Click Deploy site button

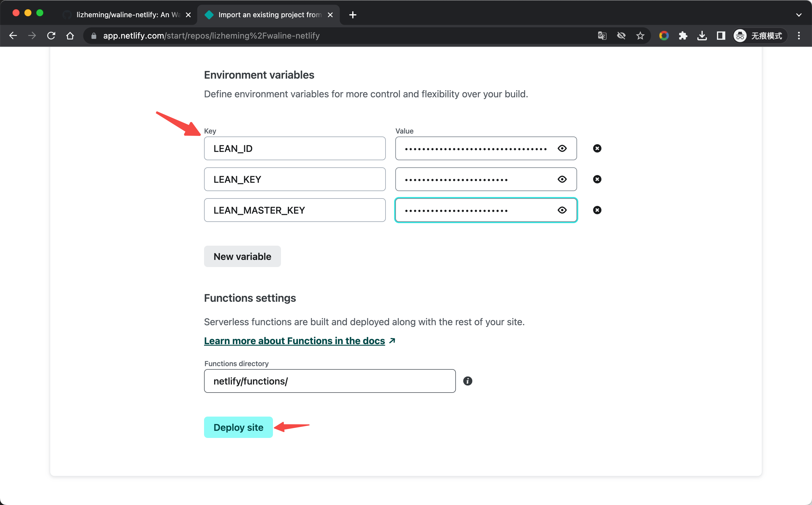pyautogui.click(x=239, y=427)
